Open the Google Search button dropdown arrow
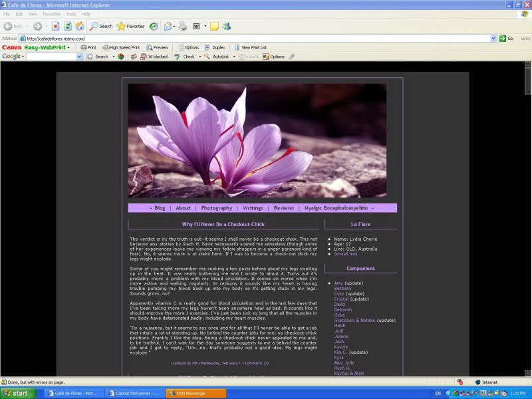Image resolution: width=532 pixels, height=399 pixels. click(x=113, y=57)
